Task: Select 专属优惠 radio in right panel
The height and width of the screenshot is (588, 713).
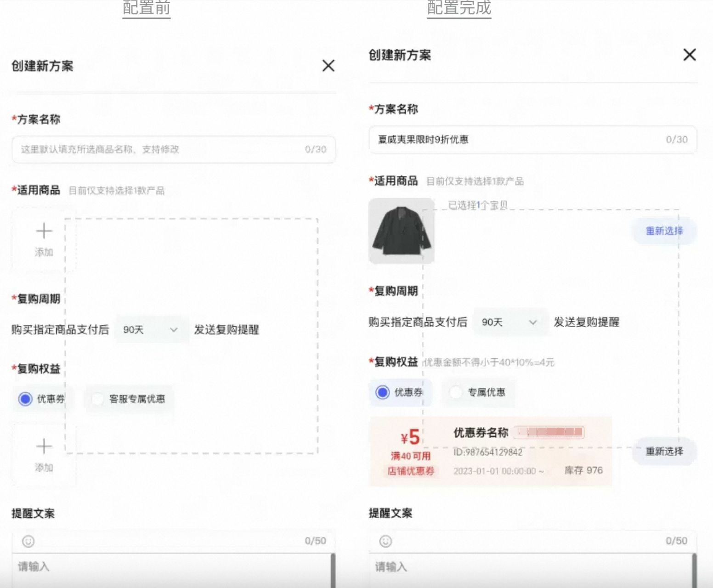Action: point(455,392)
